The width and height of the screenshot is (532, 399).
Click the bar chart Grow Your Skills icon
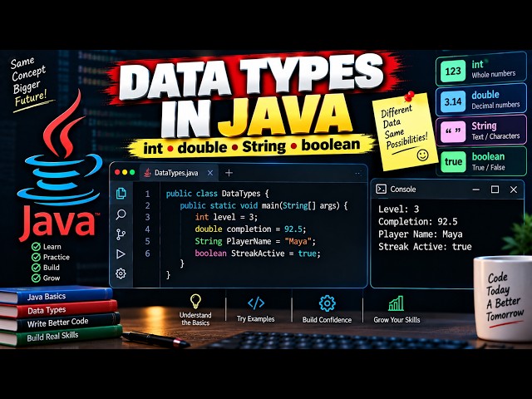point(397,303)
